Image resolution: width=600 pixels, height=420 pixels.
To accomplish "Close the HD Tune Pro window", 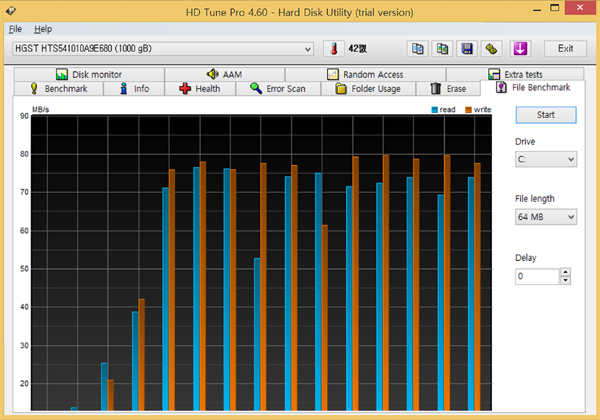I will click(x=580, y=8).
